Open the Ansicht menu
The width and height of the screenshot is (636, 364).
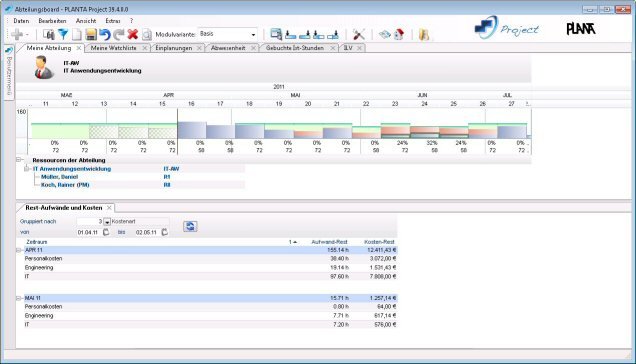coord(86,21)
